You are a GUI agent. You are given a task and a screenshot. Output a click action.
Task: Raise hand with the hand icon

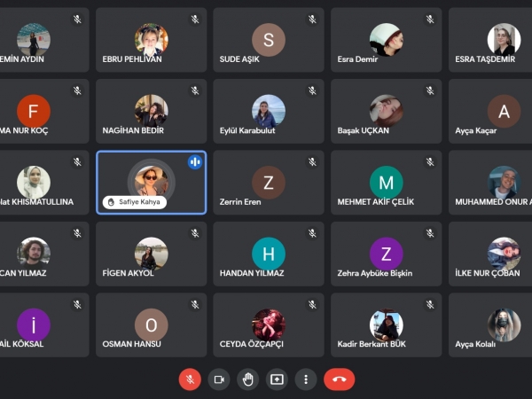coord(248,379)
